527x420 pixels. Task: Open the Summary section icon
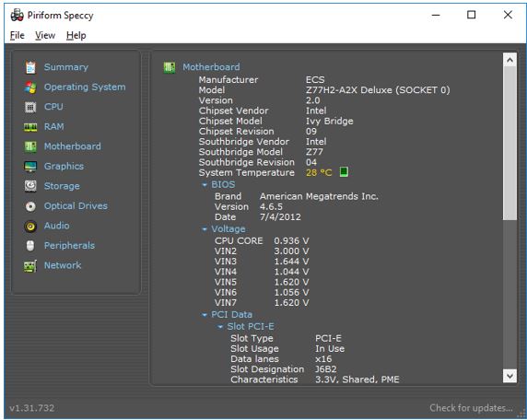(x=30, y=67)
